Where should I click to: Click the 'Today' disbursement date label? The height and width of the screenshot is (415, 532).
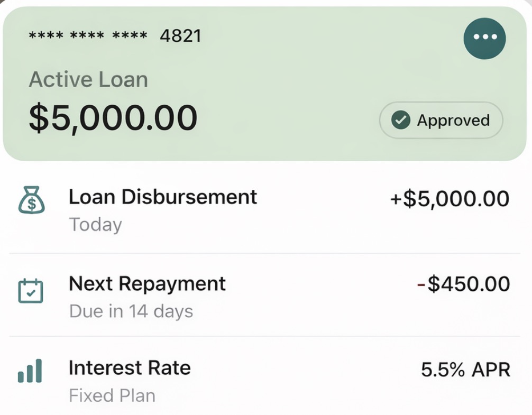click(95, 225)
